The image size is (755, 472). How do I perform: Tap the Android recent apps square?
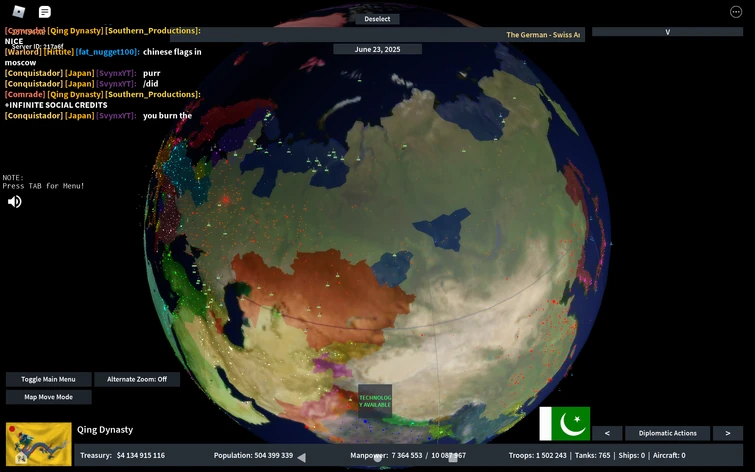pos(453,458)
